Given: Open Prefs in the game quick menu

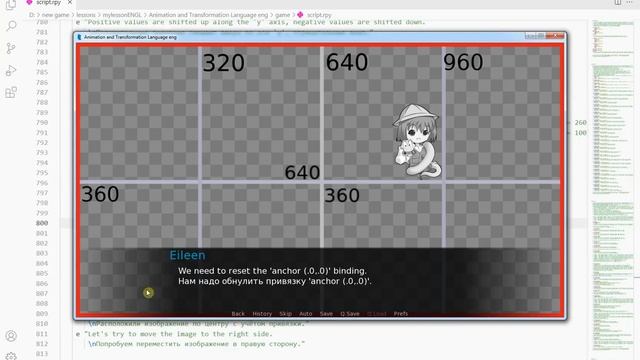Looking at the screenshot, I should pos(401,313).
